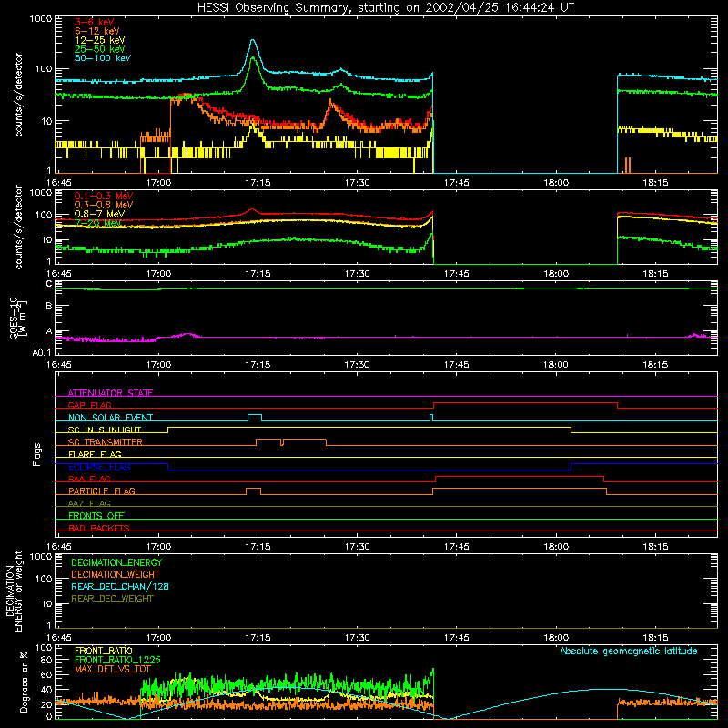Viewport: 728px width, 728px height.
Task: Select the MAX_DET_VS_TOT legend label
Action: [113, 669]
